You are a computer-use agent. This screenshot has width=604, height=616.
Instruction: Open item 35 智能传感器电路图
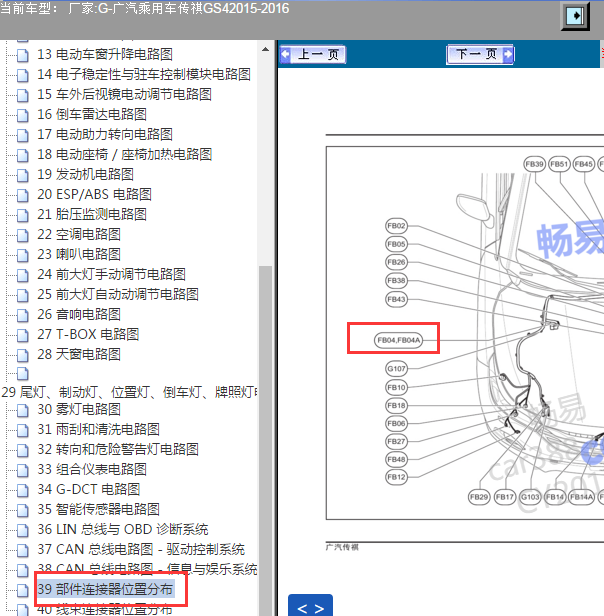pos(98,510)
